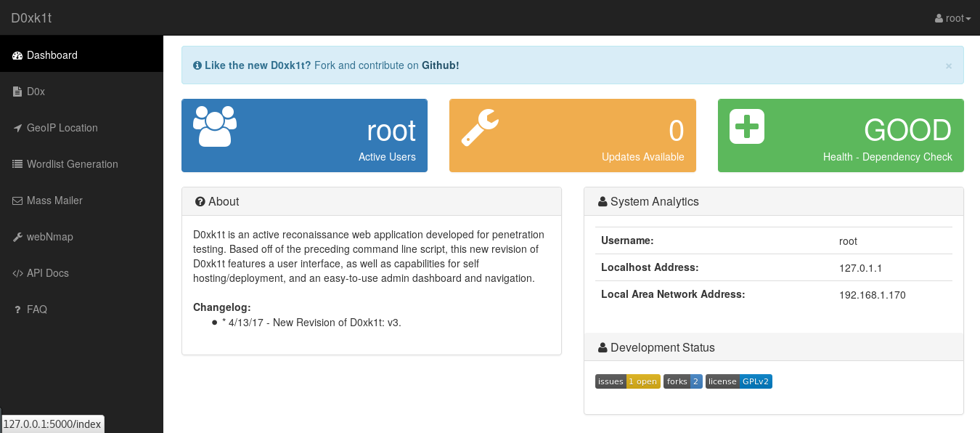
Task: Click the license GPLv2 badge
Action: pyautogui.click(x=738, y=381)
